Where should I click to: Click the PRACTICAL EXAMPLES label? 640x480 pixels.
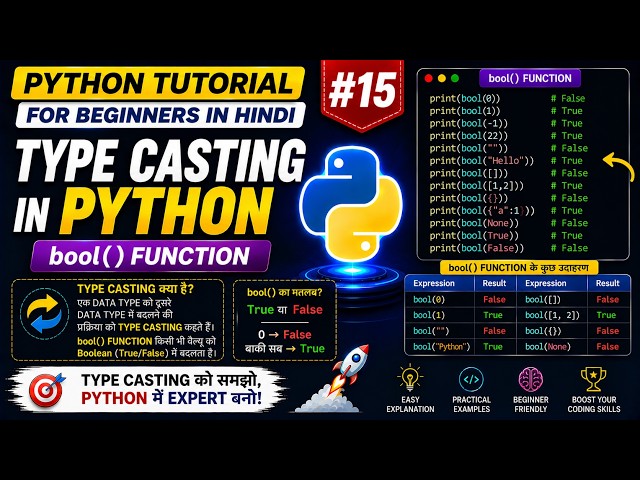tap(471, 404)
